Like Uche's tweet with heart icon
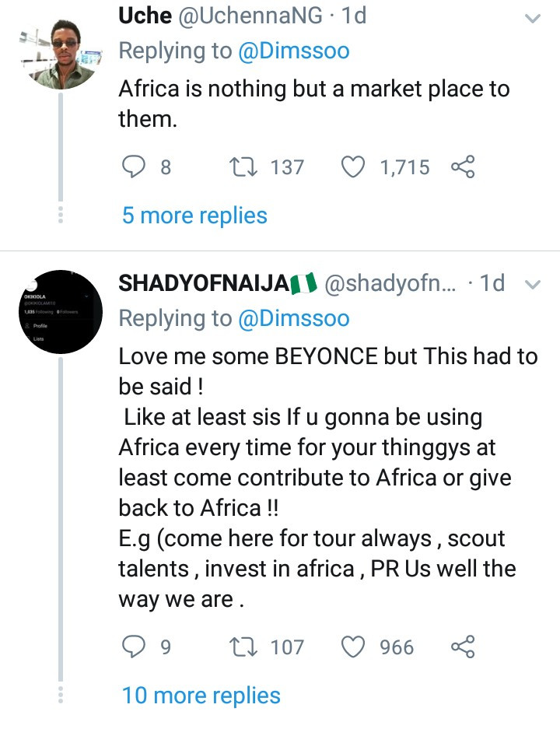 353,167
